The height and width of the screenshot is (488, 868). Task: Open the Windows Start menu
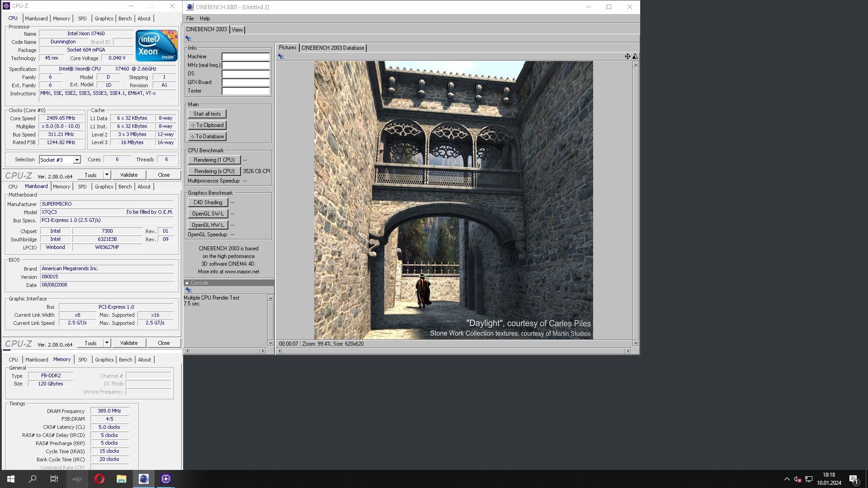tap(11, 479)
